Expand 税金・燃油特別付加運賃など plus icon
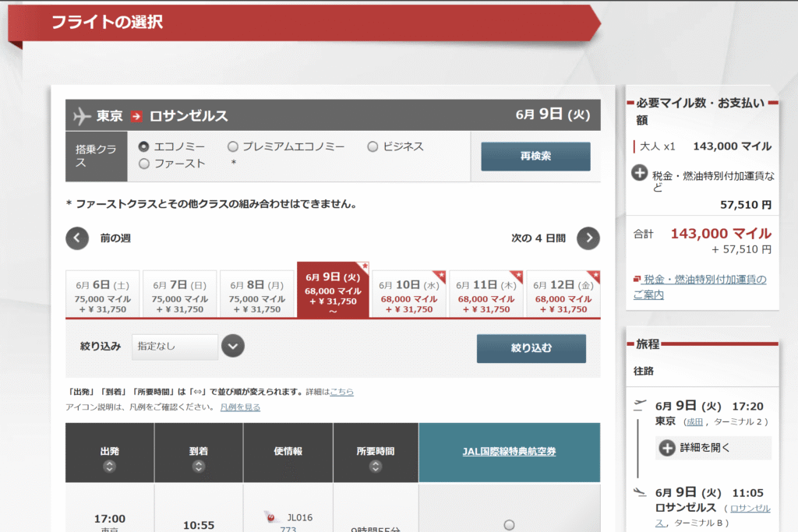This screenshot has width=798, height=532. pyautogui.click(x=639, y=173)
